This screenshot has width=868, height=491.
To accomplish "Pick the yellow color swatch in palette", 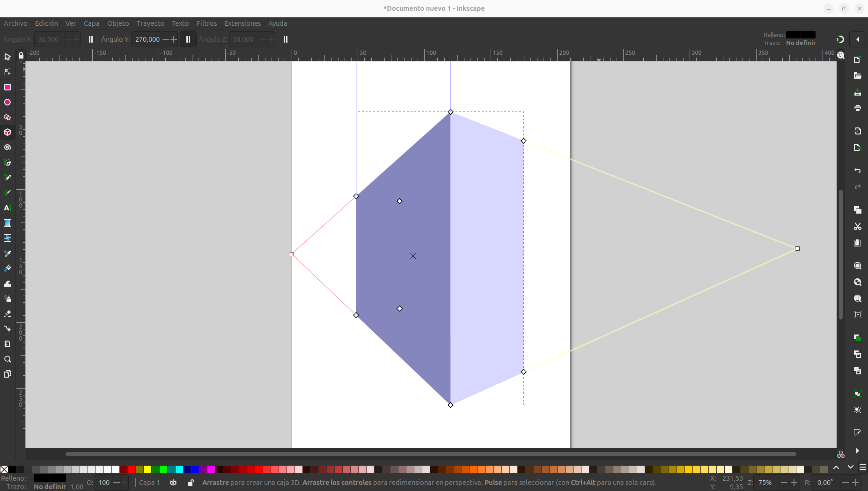I will [x=147, y=469].
